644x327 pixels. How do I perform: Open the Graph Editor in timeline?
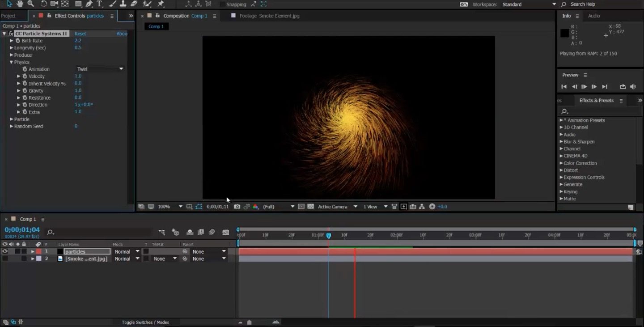click(x=226, y=232)
